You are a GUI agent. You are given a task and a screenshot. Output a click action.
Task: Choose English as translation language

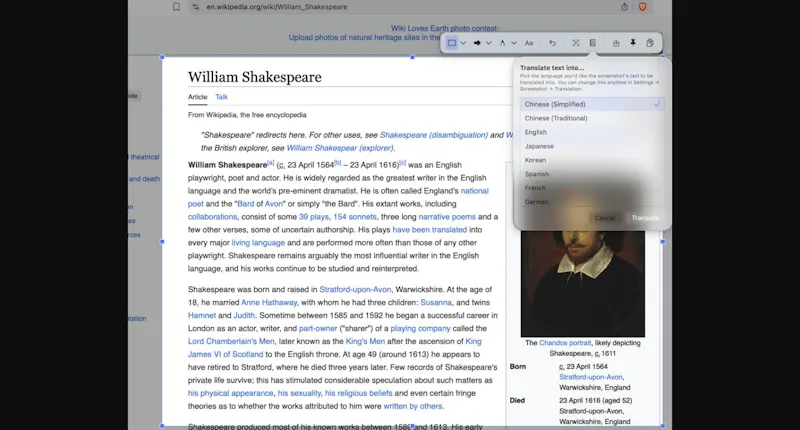tap(592, 132)
